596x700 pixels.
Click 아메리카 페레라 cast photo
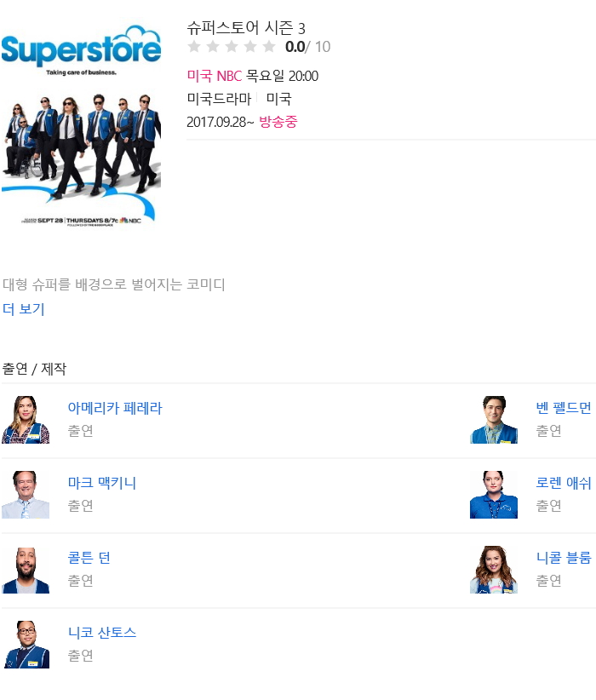[26, 420]
